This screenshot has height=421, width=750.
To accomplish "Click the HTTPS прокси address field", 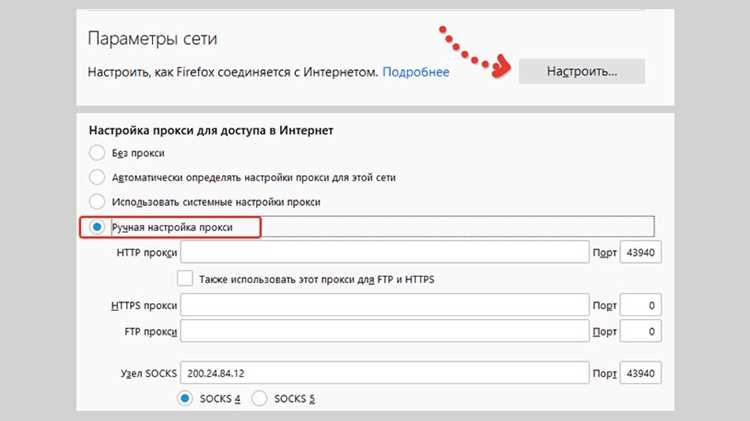I will [x=385, y=305].
